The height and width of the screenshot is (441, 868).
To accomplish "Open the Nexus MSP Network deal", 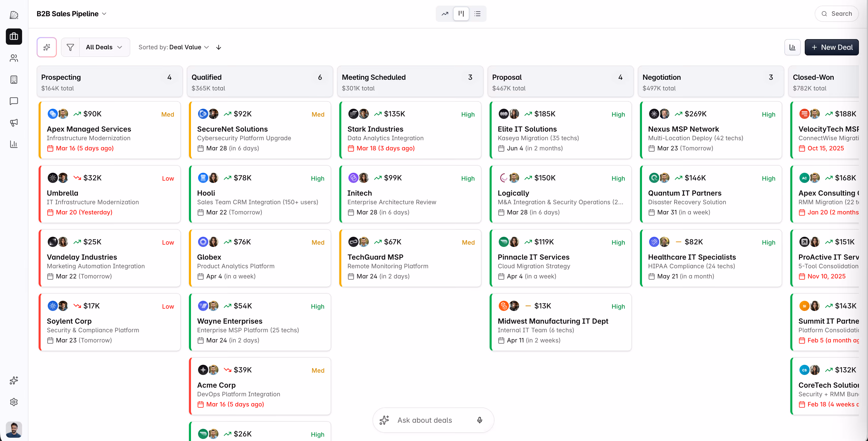I will pyautogui.click(x=711, y=130).
